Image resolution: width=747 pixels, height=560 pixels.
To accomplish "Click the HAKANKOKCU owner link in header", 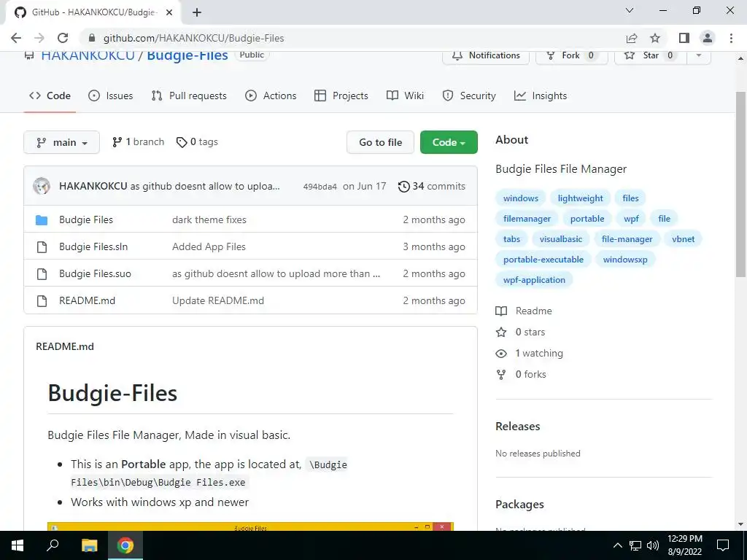I will click(x=88, y=55).
